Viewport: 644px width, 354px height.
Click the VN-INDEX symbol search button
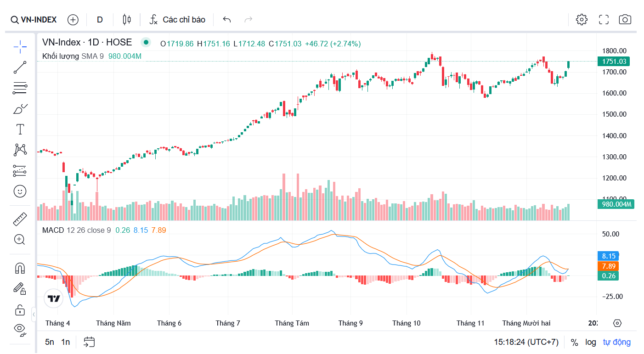pos(34,20)
